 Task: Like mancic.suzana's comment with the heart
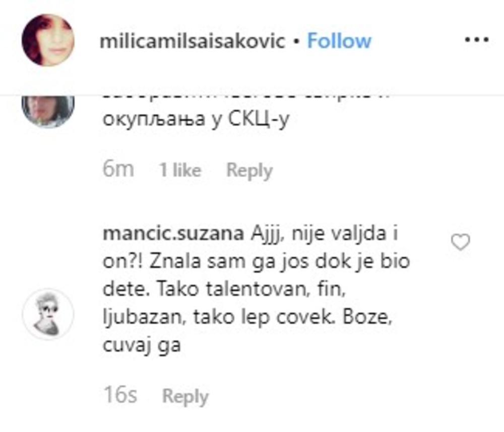click(x=461, y=242)
